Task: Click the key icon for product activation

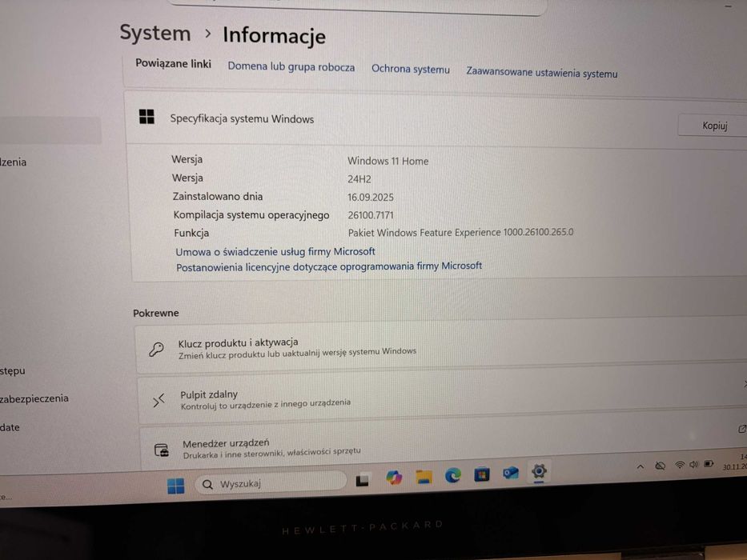Action: 156,349
